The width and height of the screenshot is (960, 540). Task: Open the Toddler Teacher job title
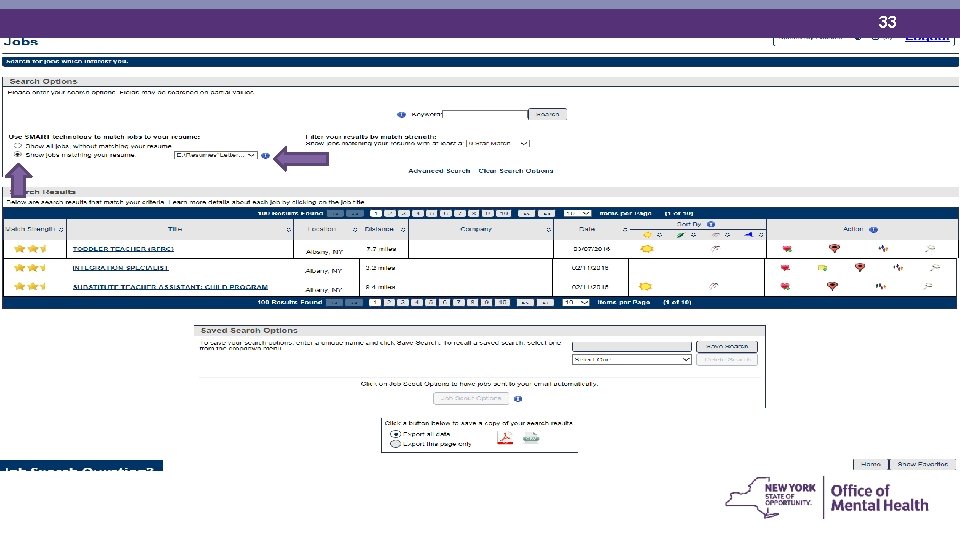(123, 249)
